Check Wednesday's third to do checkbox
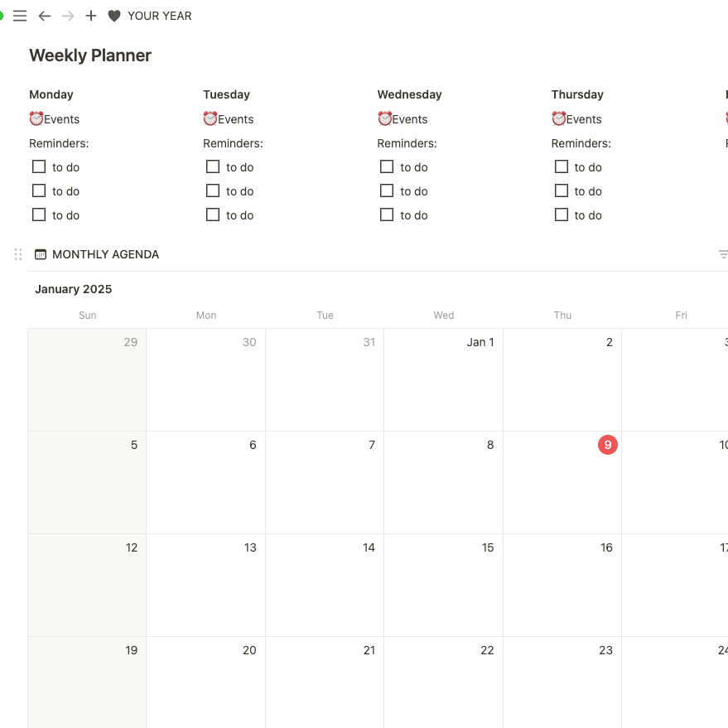 (x=387, y=215)
